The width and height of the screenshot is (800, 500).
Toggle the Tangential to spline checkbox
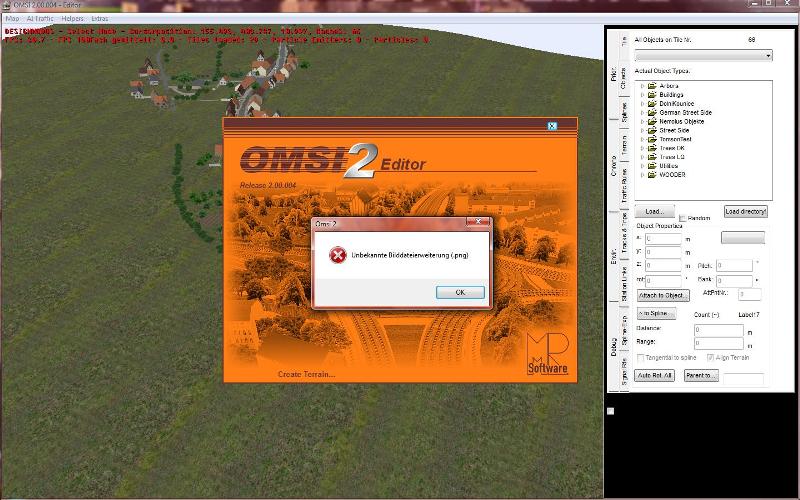coord(641,358)
